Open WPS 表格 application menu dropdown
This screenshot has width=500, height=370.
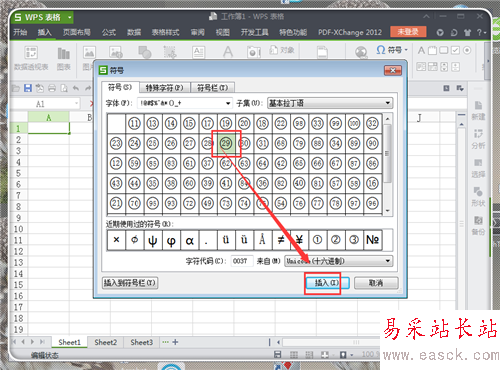coord(70,17)
